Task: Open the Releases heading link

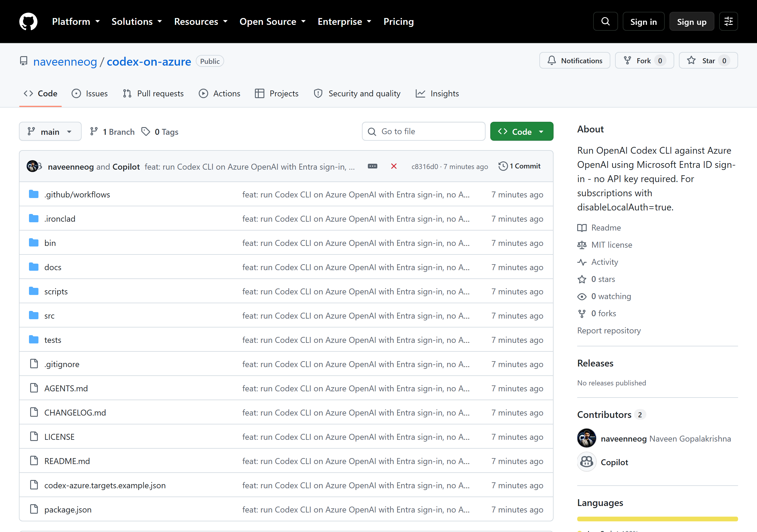Action: 595,363
